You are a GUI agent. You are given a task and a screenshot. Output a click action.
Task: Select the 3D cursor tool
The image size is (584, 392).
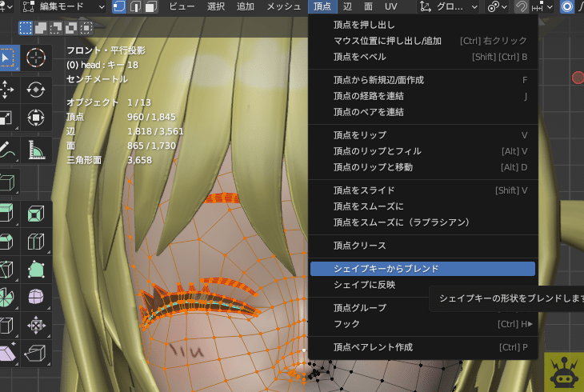coord(36,58)
